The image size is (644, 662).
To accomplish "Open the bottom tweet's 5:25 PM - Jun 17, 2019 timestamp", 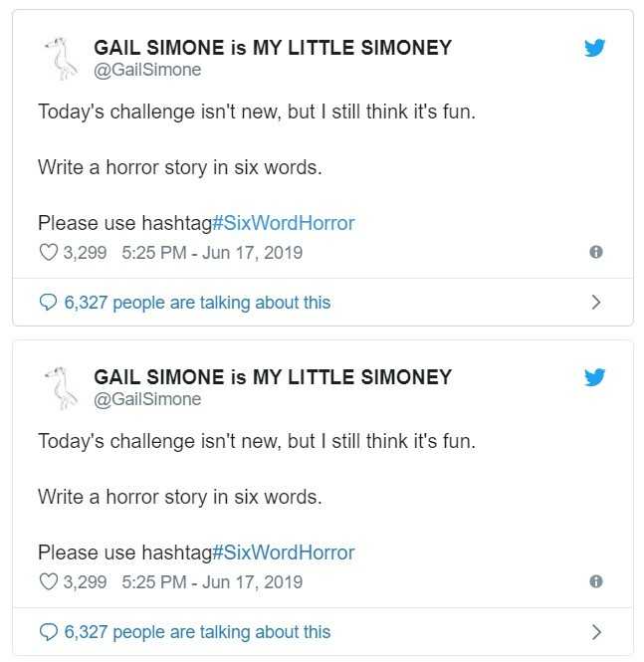I will (212, 582).
